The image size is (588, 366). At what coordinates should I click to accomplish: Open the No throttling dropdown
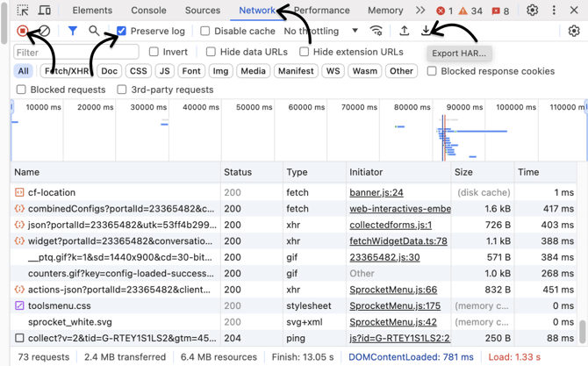pyautogui.click(x=320, y=31)
